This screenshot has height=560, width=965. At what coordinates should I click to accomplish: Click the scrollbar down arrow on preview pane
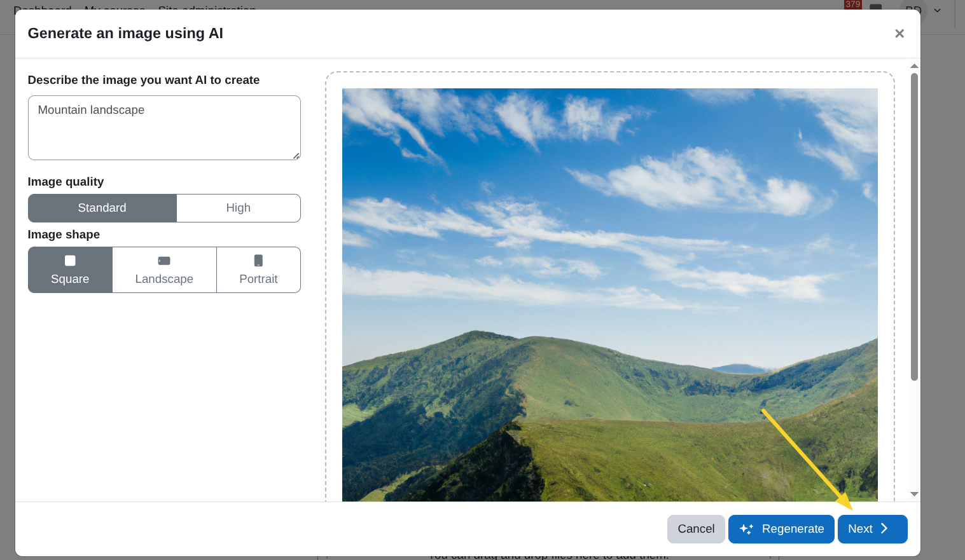click(x=914, y=494)
